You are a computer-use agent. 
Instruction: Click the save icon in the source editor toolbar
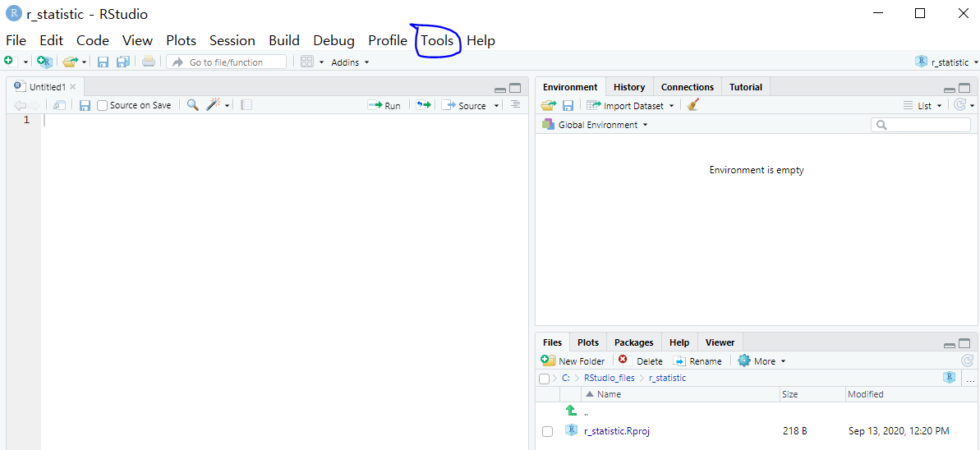(x=85, y=105)
